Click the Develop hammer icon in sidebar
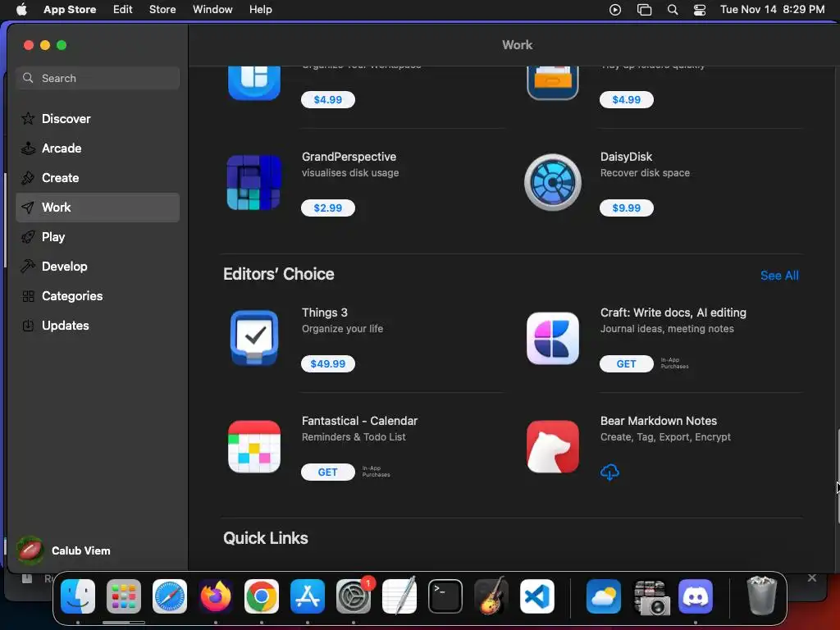 (x=28, y=267)
